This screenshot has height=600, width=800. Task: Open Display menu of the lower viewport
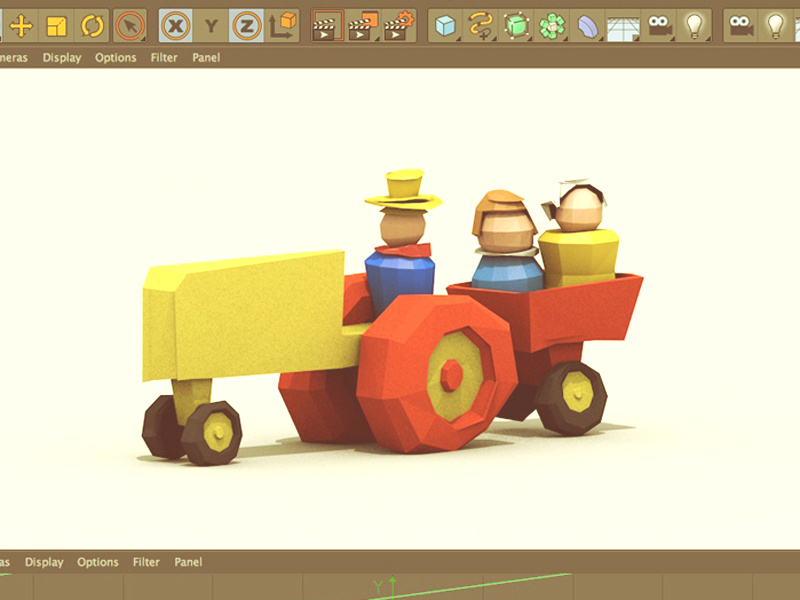44,562
